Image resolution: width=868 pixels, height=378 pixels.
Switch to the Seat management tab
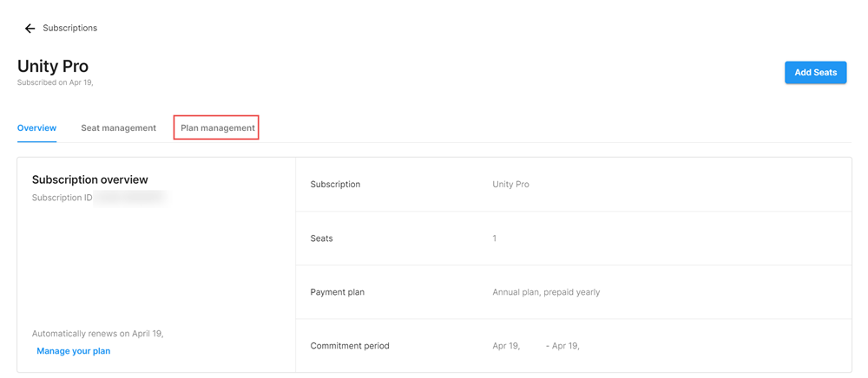coord(118,127)
